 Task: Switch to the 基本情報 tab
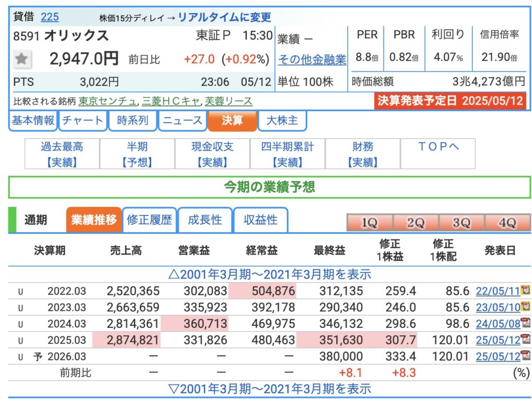click(x=33, y=121)
